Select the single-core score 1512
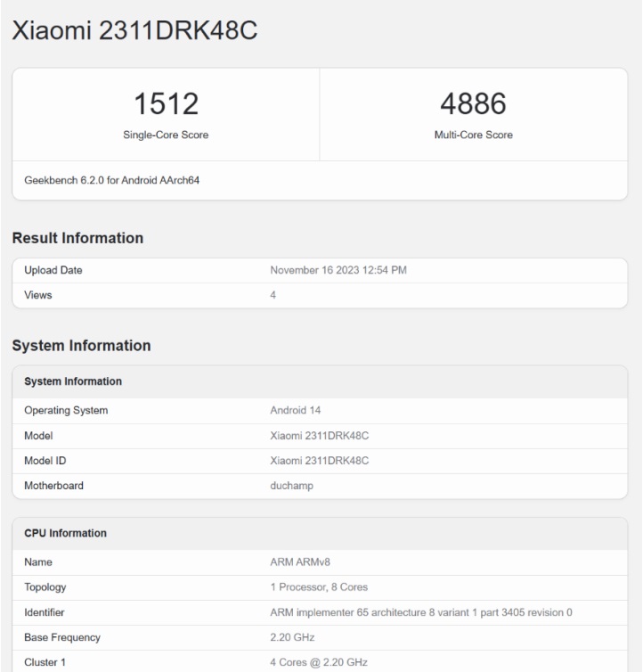This screenshot has width=643, height=672. click(167, 103)
